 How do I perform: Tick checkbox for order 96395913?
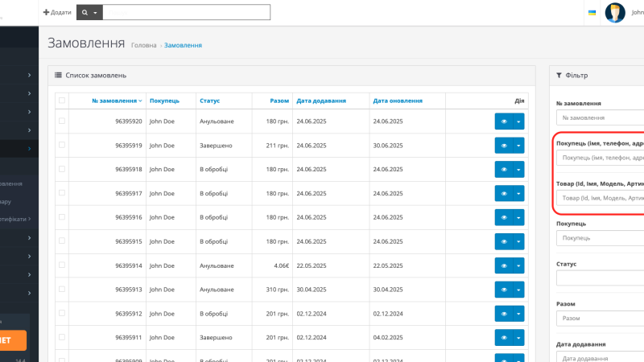(x=62, y=289)
